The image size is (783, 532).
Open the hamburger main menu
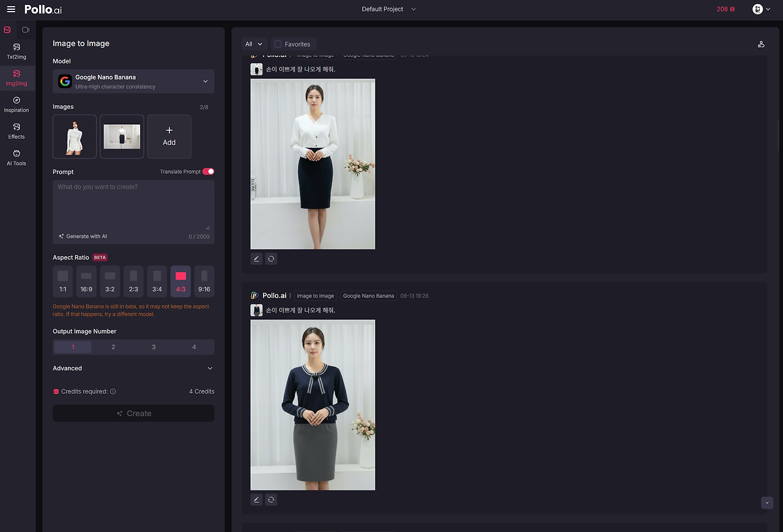pos(11,9)
